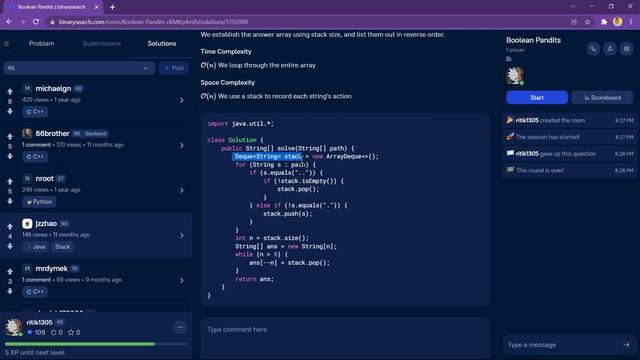Downvote mrdymek's solution

click(x=10, y=291)
